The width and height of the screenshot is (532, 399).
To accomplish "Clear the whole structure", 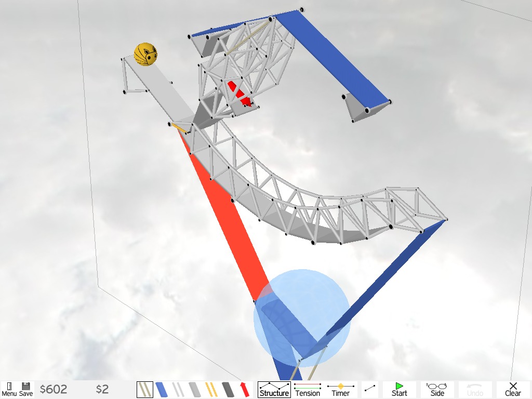I will (513, 390).
